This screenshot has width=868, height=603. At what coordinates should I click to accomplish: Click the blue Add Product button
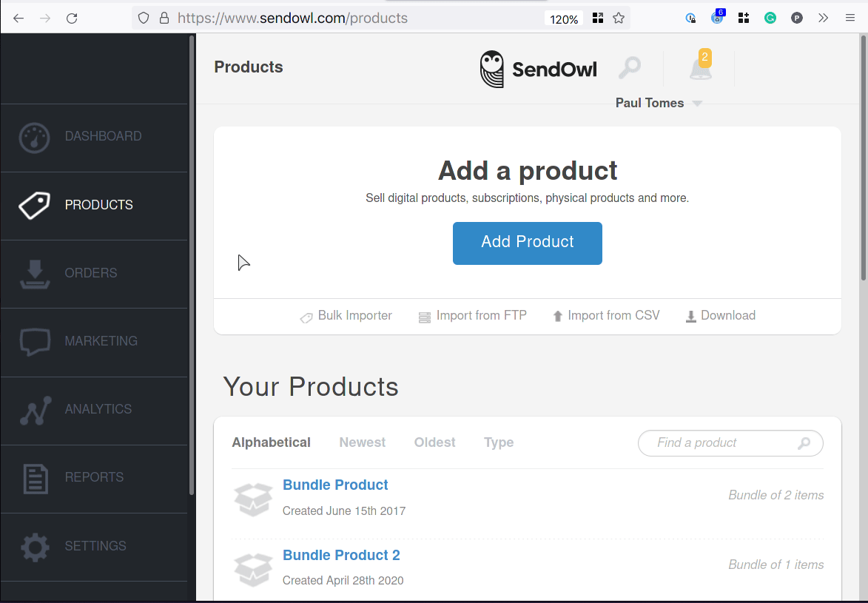(528, 243)
